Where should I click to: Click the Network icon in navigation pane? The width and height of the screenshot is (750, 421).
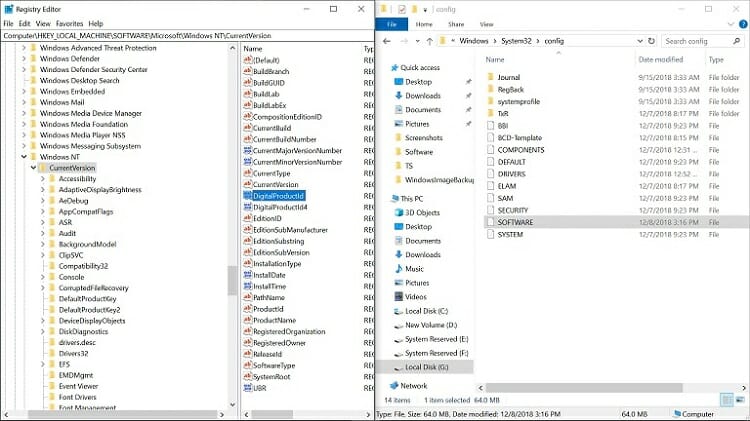click(x=392, y=385)
